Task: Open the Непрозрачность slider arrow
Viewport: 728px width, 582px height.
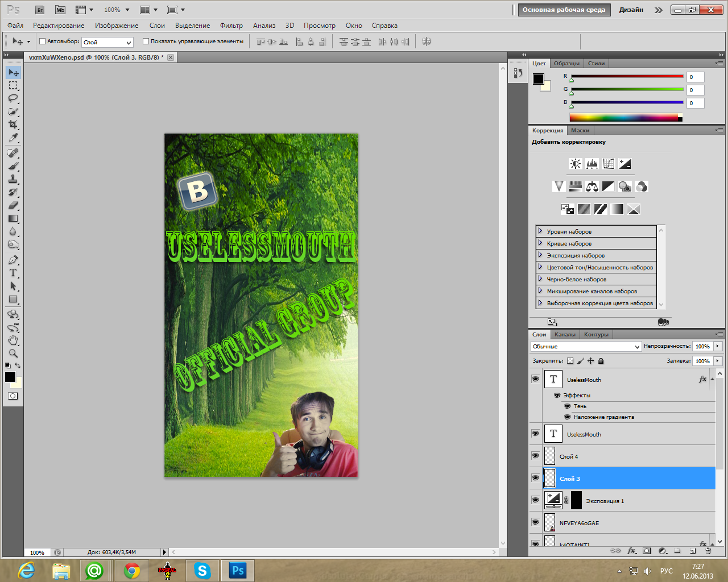Action: [718, 346]
